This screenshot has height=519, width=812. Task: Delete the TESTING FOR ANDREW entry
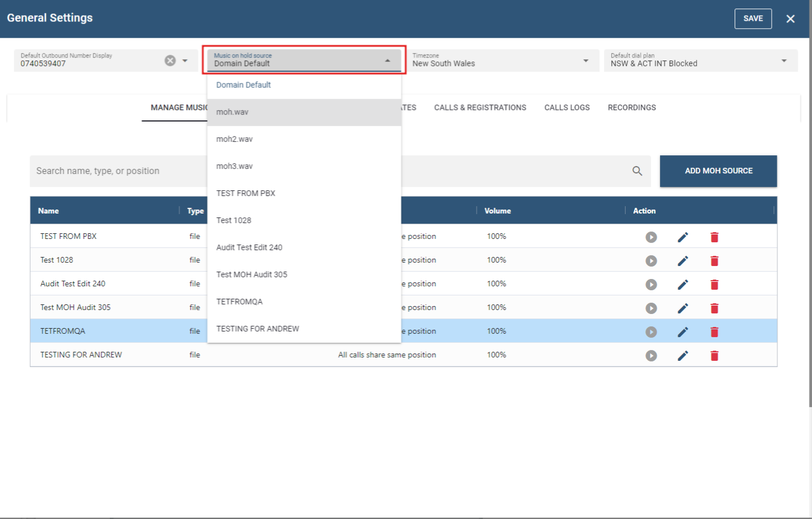click(714, 356)
